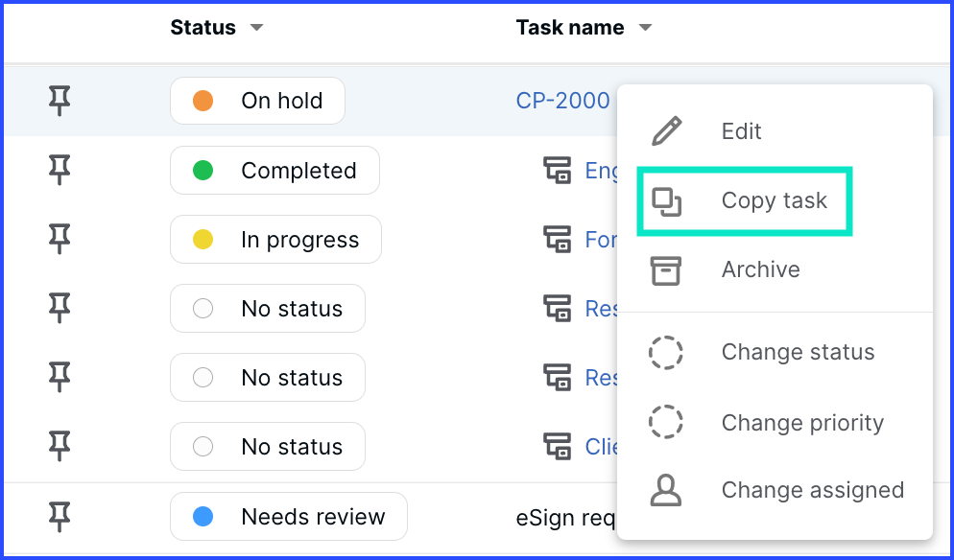
Task: Pin the On hold task row
Action: tap(59, 101)
